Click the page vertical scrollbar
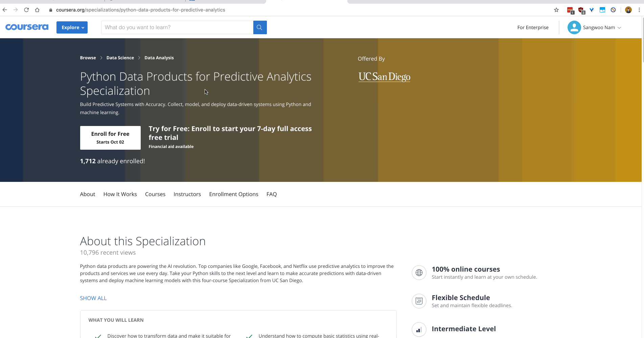 (643, 41)
